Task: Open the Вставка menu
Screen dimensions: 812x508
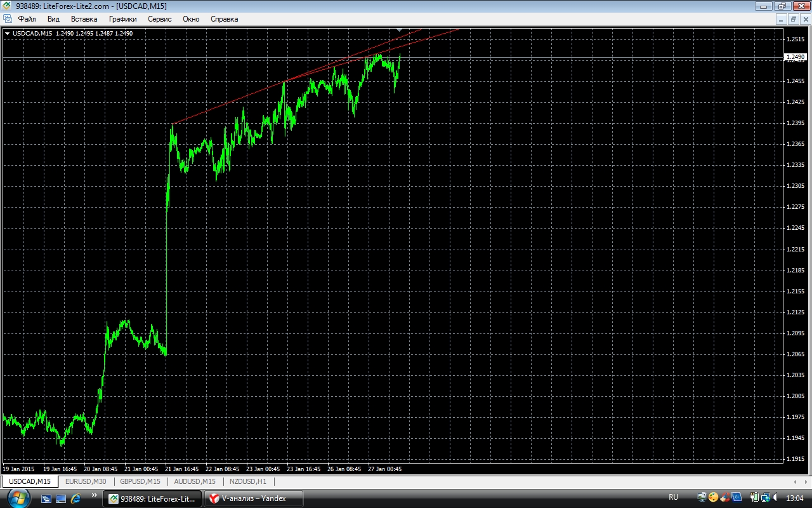Action: pos(84,19)
